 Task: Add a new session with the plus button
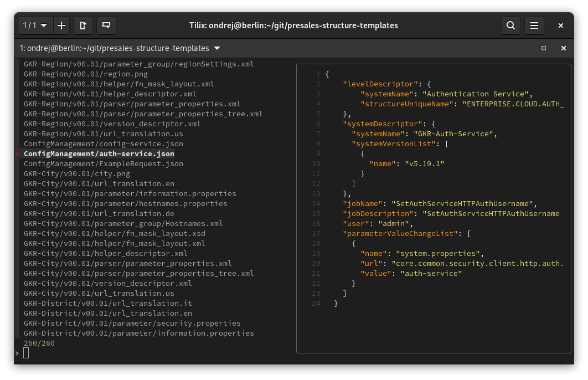click(x=61, y=25)
